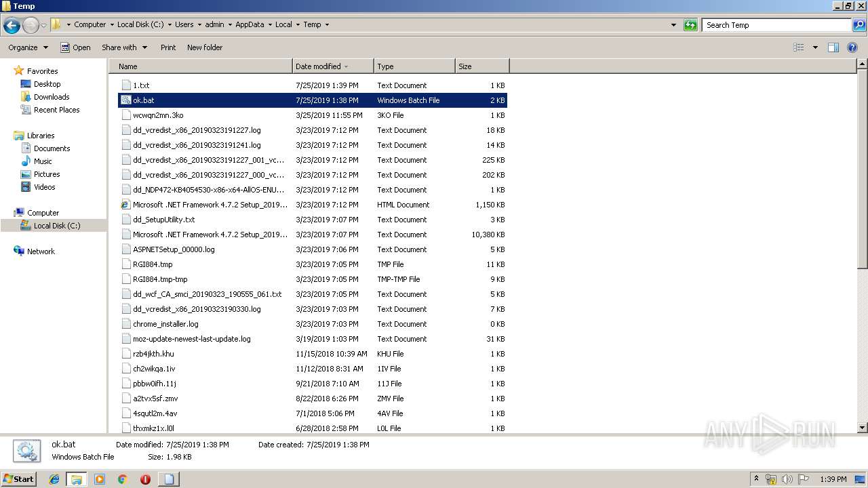Click the 1.txt file icon
This screenshot has height=488, width=868.
[x=125, y=85]
